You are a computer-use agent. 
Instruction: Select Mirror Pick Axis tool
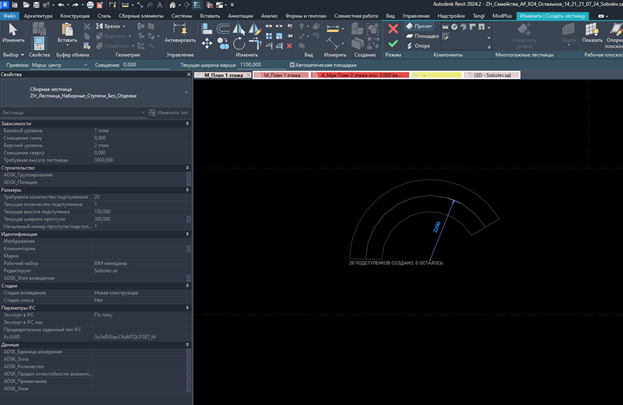(x=238, y=28)
